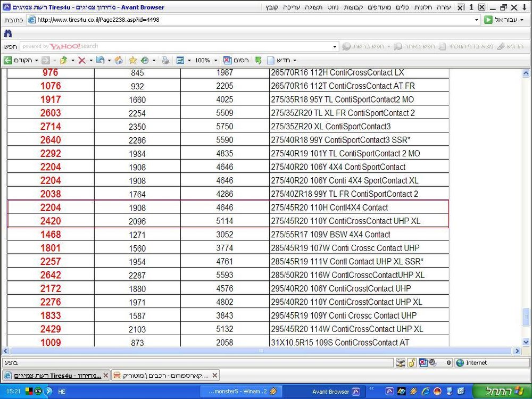532x399 pixels.
Task: Stop loading with the red X icon
Action: [82, 61]
